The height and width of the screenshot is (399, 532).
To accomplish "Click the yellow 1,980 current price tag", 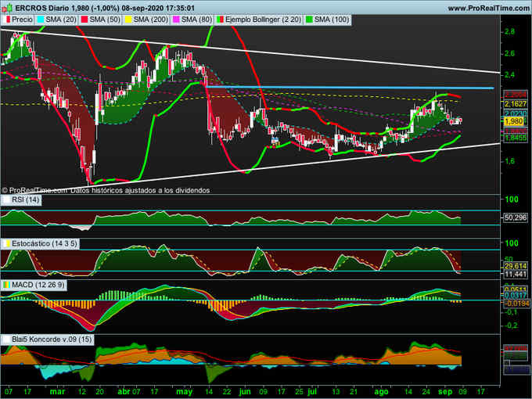I will pyautogui.click(x=513, y=121).
